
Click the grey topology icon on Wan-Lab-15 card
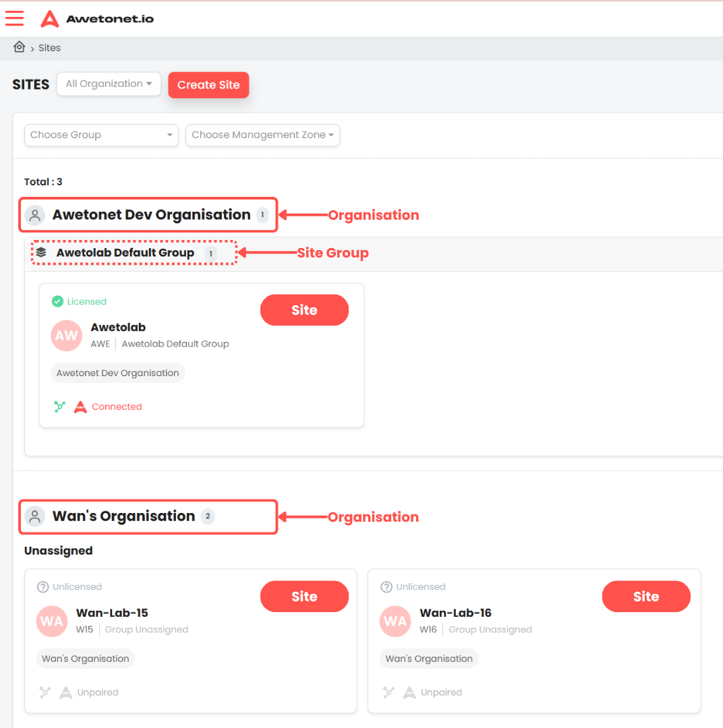(45, 692)
